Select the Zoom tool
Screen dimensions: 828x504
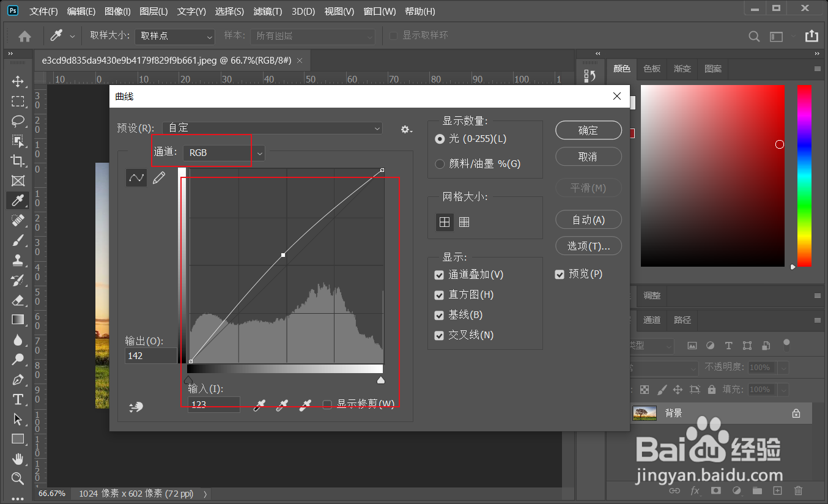point(18,479)
